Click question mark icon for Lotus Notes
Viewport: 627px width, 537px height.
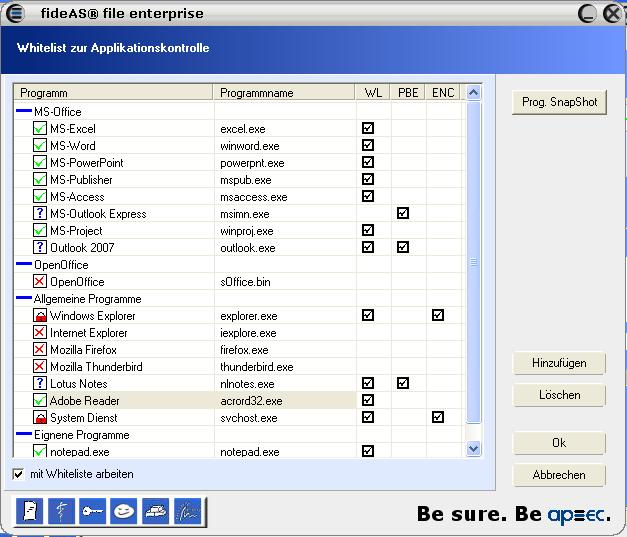[x=40, y=383]
